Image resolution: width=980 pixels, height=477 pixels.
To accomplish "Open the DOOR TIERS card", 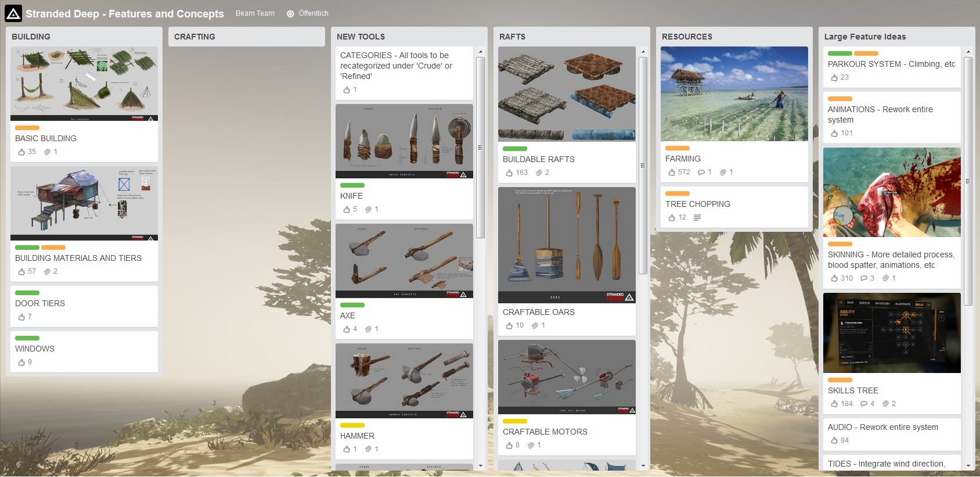I will (84, 306).
